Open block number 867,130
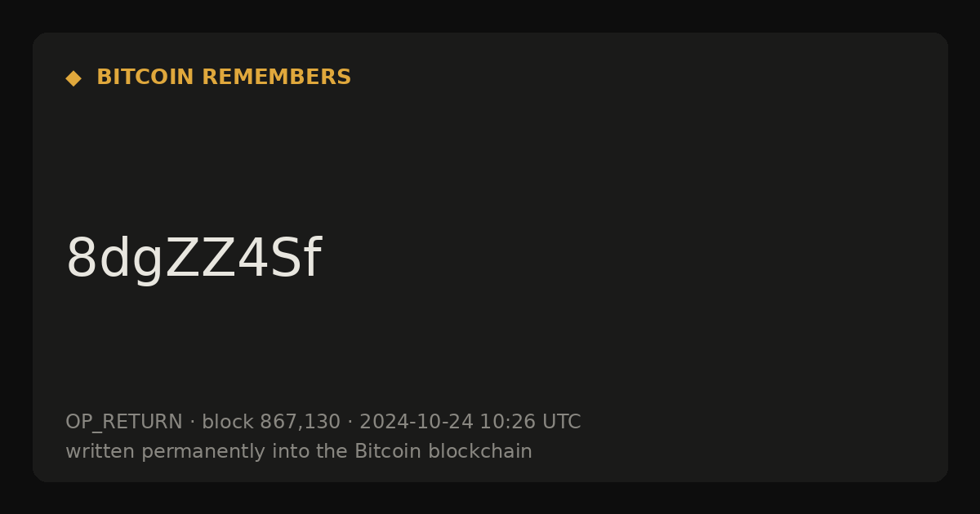Screen dimensions: 980x514 pyautogui.click(x=300, y=423)
